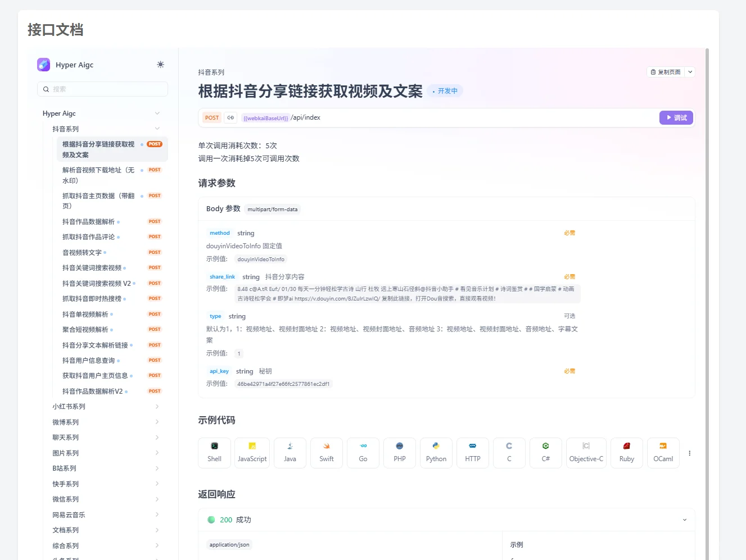Show more code languages via the ellipsis
Screen dimensions: 746x560
(690, 453)
